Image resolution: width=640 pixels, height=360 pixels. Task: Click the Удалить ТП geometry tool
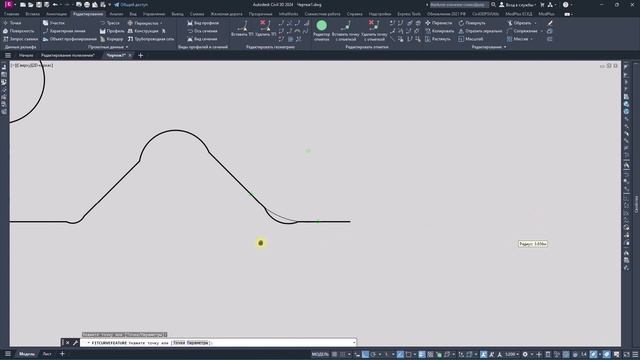[x=265, y=29]
